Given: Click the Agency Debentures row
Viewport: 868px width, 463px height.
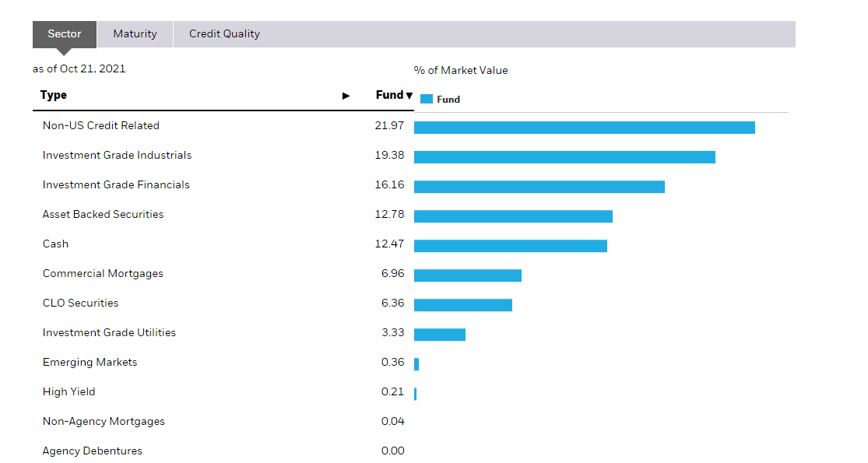Looking at the screenshot, I should pos(92,451).
